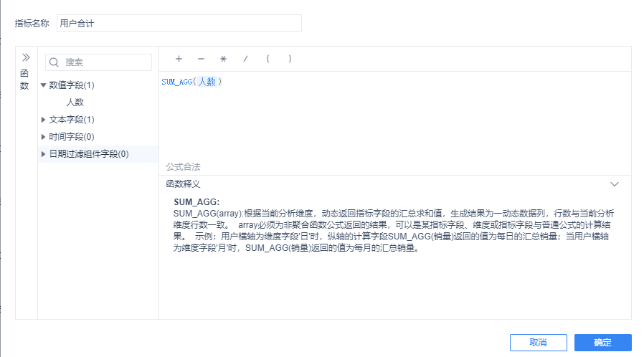Insert a right parenthesis

(x=290, y=59)
